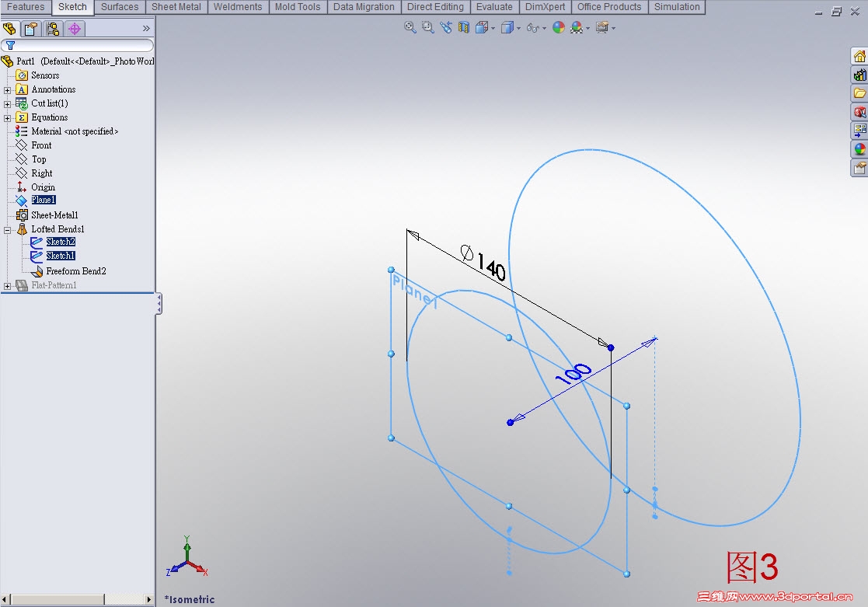The height and width of the screenshot is (607, 868).
Task: Open Custom Properties task pane icon
Action: click(x=859, y=168)
